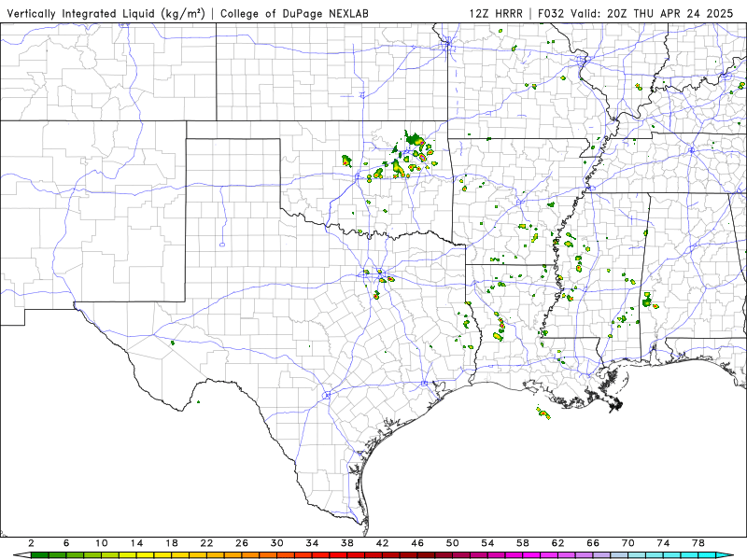Viewport: 747px width, 560px height.
Task: Click the "50" label on the color scale
Action: (x=453, y=543)
